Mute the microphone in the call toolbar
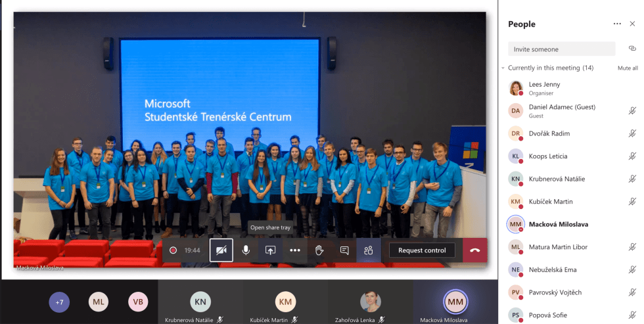 tap(246, 250)
